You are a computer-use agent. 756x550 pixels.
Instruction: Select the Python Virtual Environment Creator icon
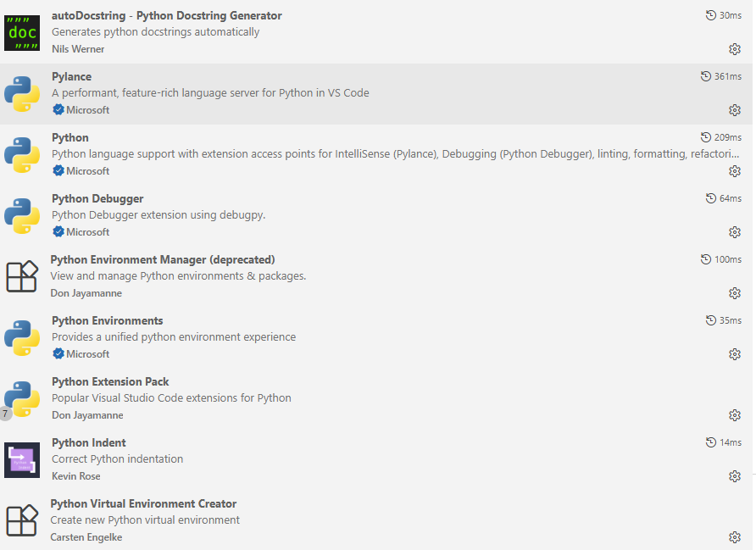click(21, 520)
